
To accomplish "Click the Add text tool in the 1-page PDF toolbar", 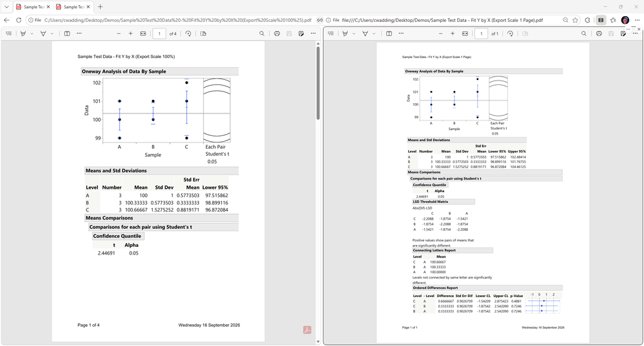I will point(389,34).
